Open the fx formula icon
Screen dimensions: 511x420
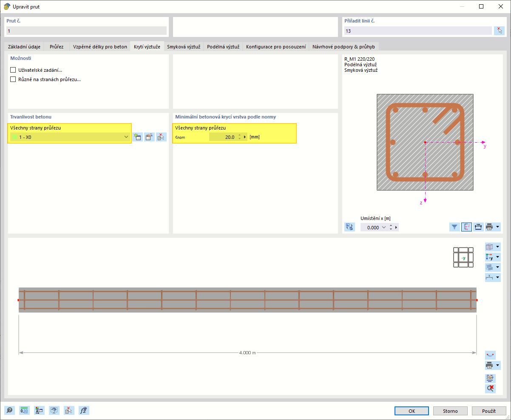pyautogui.click(x=84, y=410)
